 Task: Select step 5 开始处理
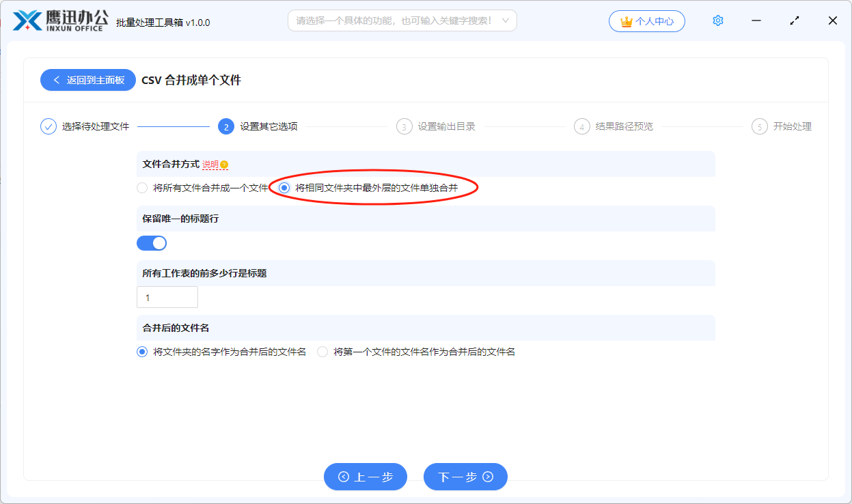point(759,126)
